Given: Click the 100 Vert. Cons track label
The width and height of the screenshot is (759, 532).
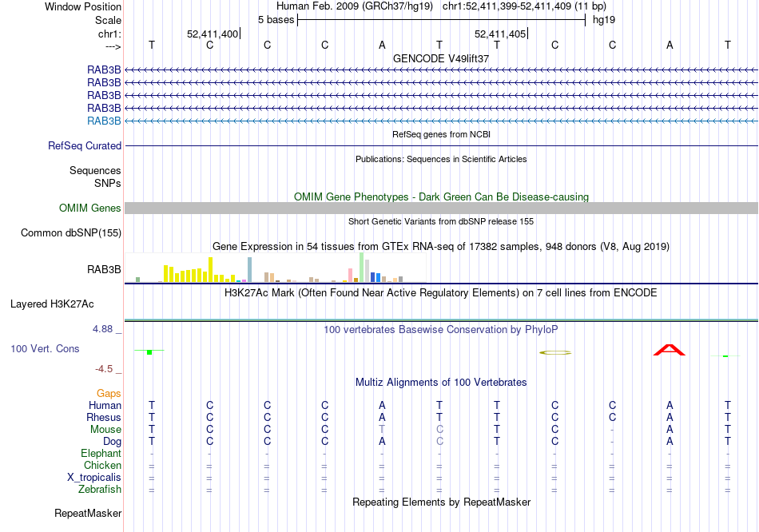Looking at the screenshot, I should coord(45,348).
